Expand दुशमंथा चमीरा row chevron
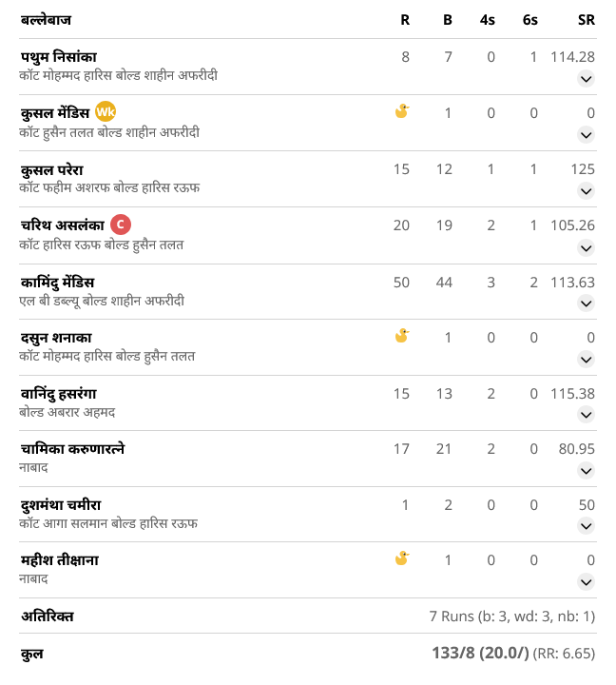This screenshot has width=616, height=685. click(586, 526)
